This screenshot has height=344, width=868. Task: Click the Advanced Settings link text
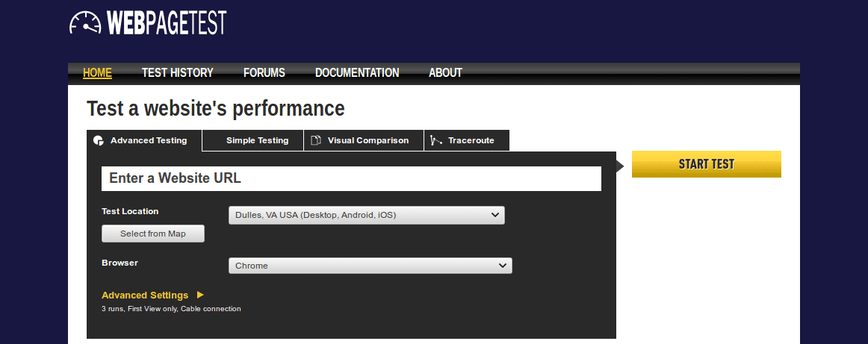coord(145,295)
